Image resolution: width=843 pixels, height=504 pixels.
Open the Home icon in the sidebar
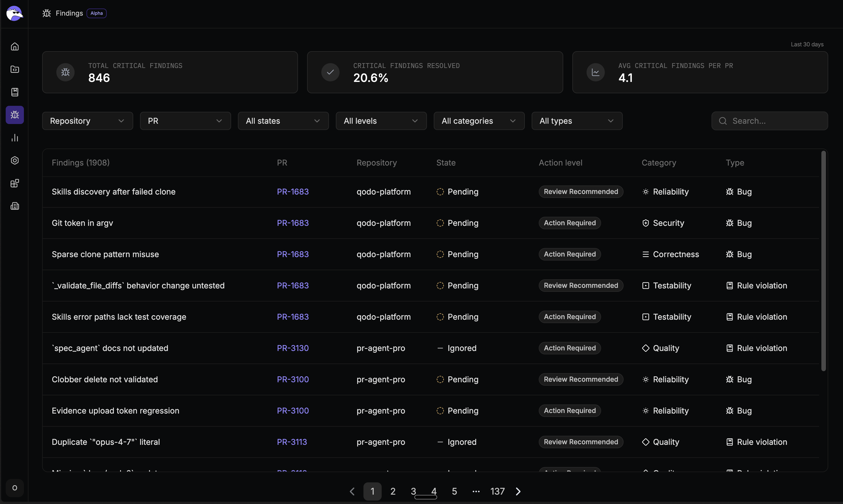pyautogui.click(x=15, y=47)
